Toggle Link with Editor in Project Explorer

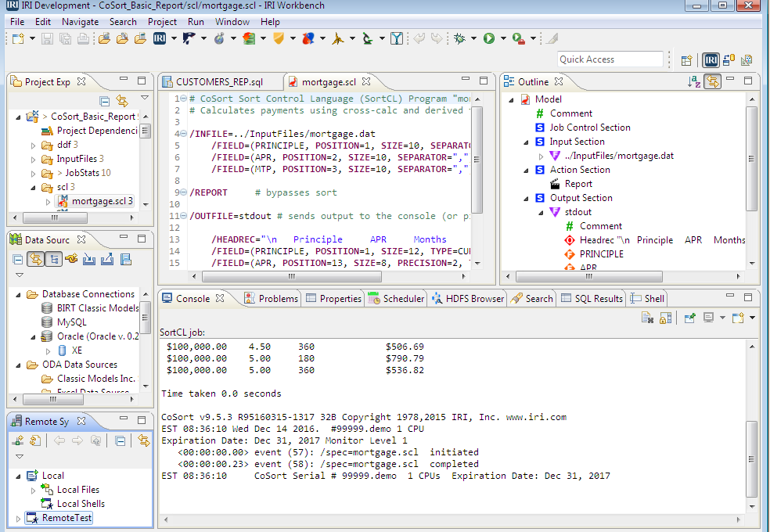pos(122,101)
